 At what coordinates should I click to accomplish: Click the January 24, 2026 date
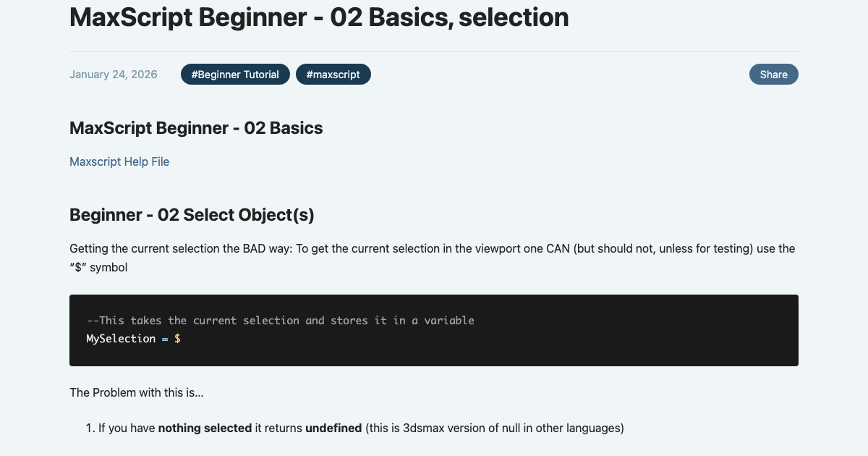(x=114, y=74)
